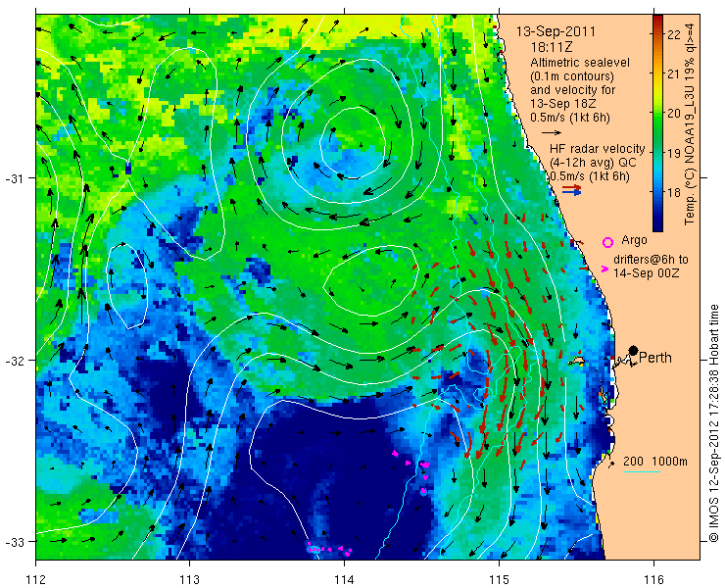Click the '(4-12h avg) QC' text
Image resolution: width=725 pixels, height=588 pixels.
pyautogui.click(x=593, y=163)
